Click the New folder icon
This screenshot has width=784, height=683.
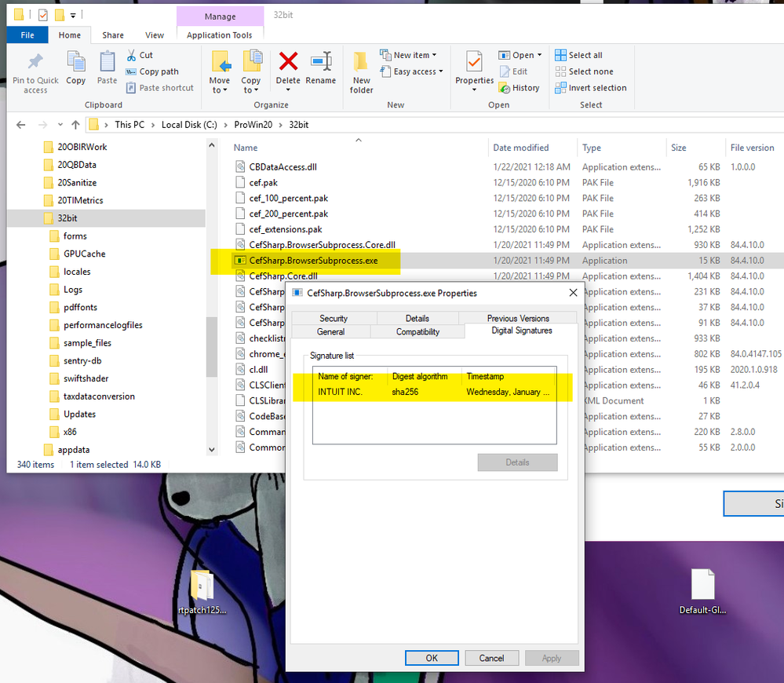coord(361,64)
